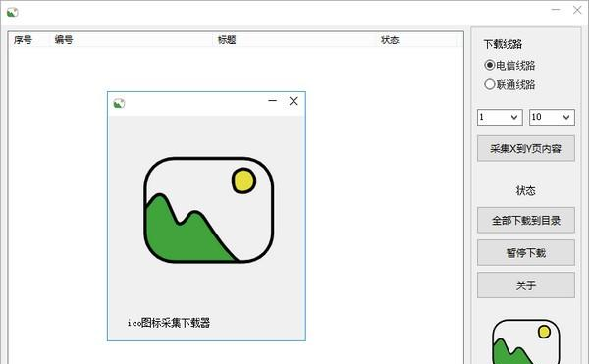Click the main window's title bar app icon
This screenshot has width=589, height=364.
coord(13,13)
